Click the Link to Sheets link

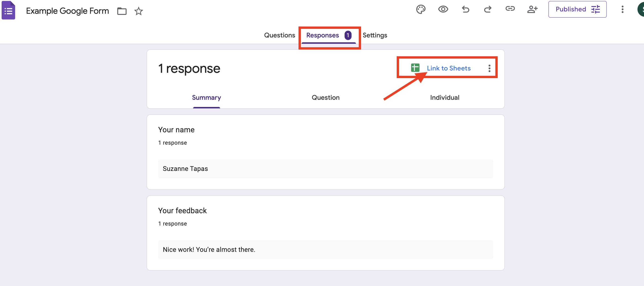click(449, 68)
